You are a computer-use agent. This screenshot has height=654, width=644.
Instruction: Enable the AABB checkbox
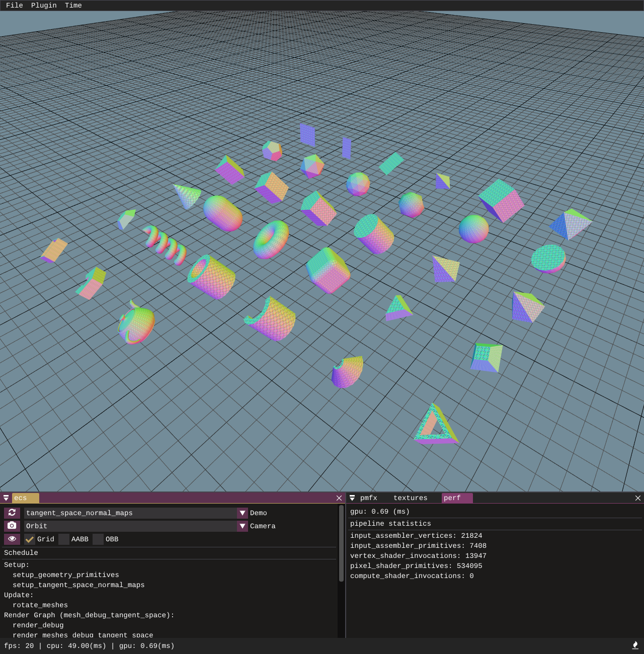(x=64, y=539)
